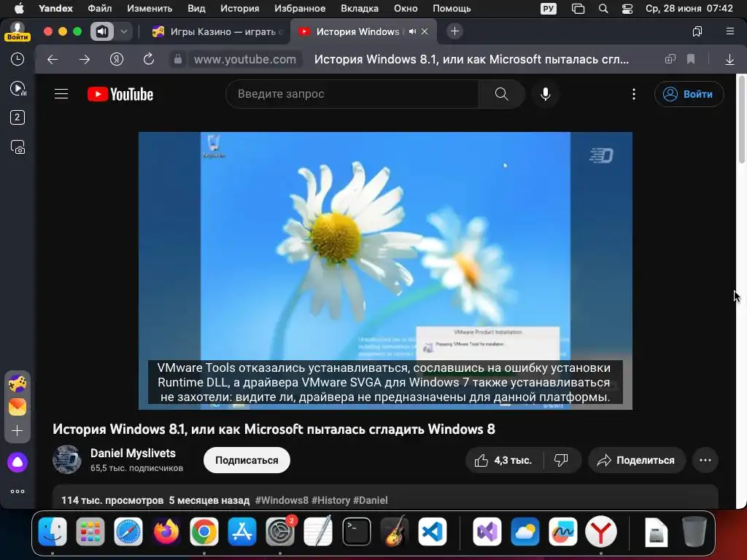747x560 pixels.
Task: Open the История menu
Action: point(239,9)
